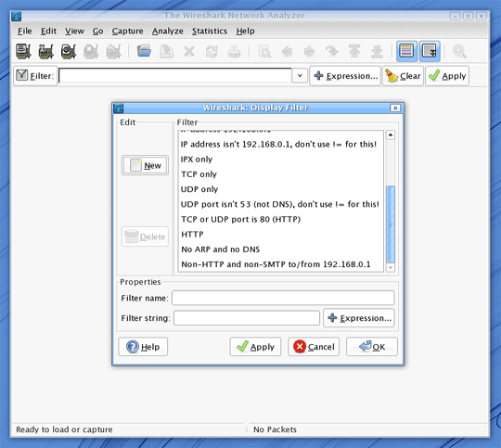Click the go back arrow icon
The image size is (501, 448).
tap(287, 51)
